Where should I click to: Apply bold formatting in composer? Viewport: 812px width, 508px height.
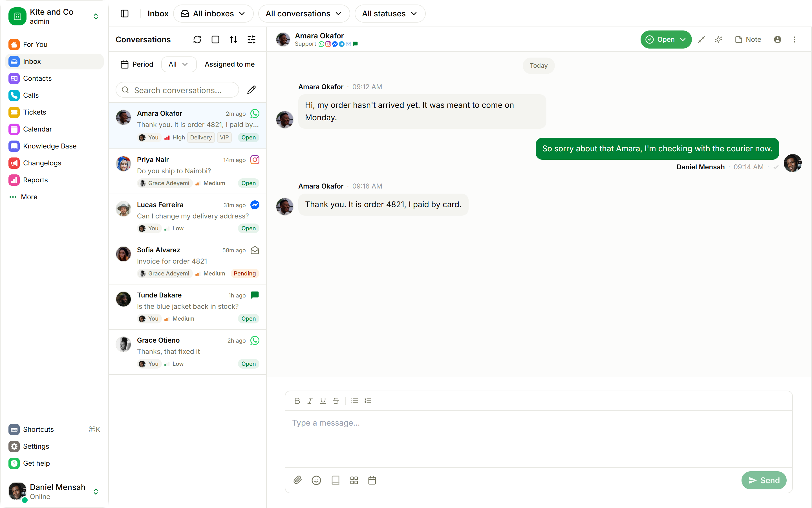point(297,401)
